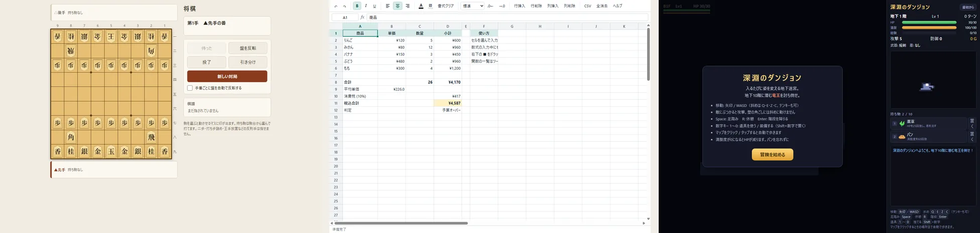Select the sente bishop 角 piece
The image size is (980, 233).
click(71, 137)
